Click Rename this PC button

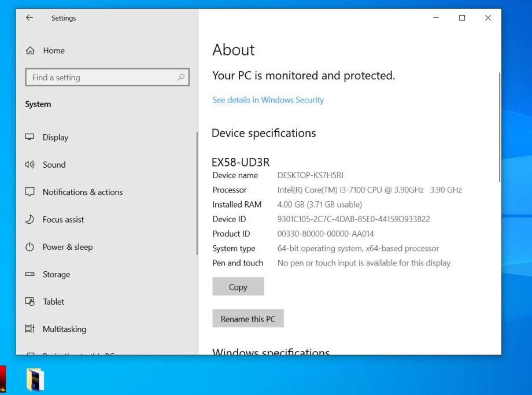248,319
